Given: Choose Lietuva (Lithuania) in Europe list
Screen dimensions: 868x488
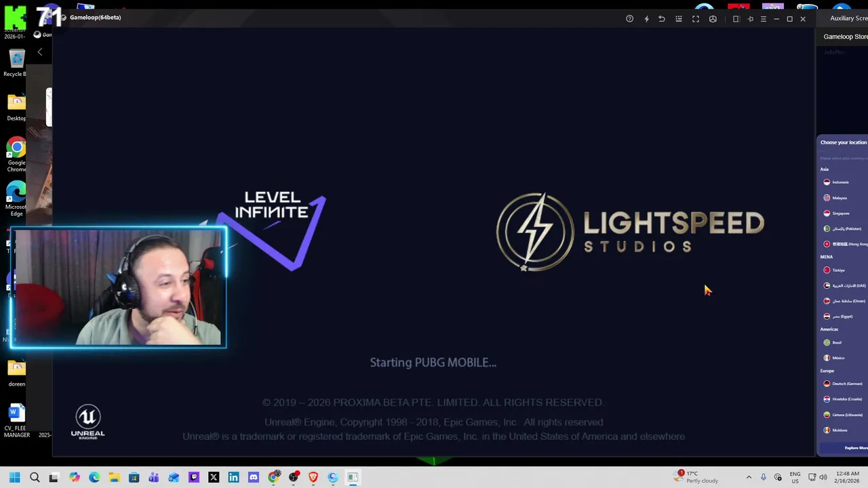Looking at the screenshot, I should [843, 415].
